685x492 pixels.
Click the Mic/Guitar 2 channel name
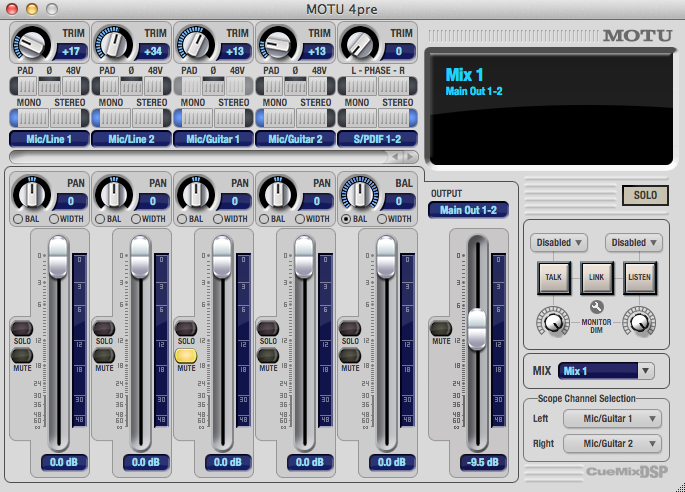tap(295, 139)
